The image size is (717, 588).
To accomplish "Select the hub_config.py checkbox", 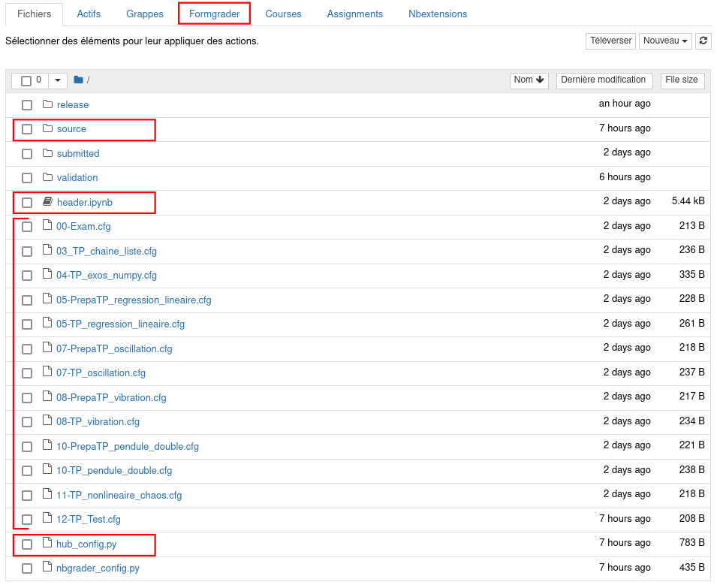I will [x=27, y=544].
